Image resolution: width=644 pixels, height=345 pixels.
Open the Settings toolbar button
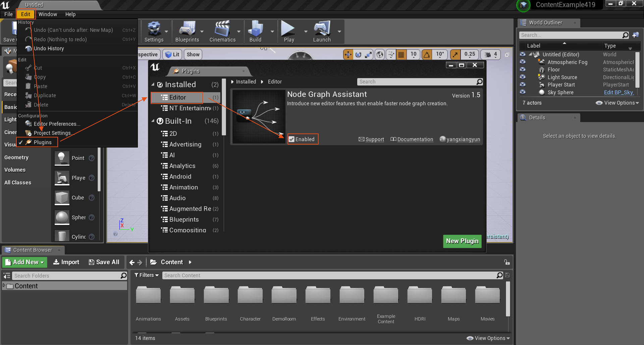tap(154, 32)
